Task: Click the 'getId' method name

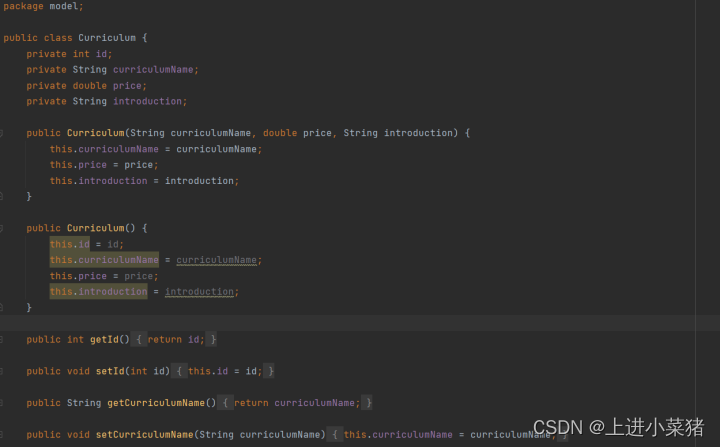Action: [x=104, y=339]
